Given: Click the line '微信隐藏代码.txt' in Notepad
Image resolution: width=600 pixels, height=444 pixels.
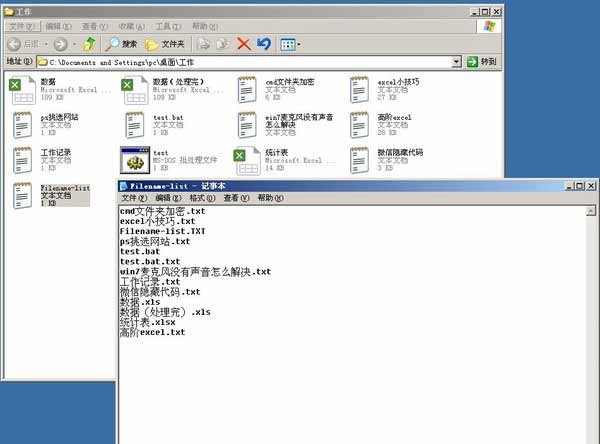Looking at the screenshot, I should click(x=160, y=292).
